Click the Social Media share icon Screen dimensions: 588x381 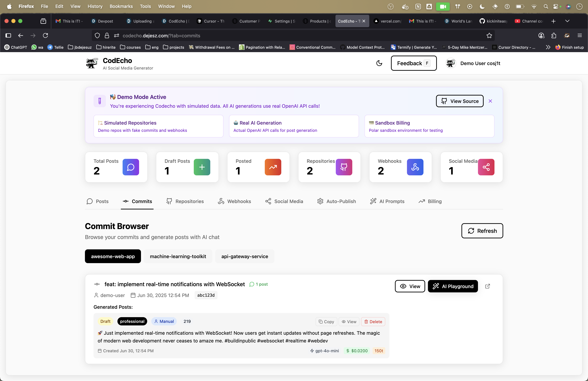click(x=486, y=167)
